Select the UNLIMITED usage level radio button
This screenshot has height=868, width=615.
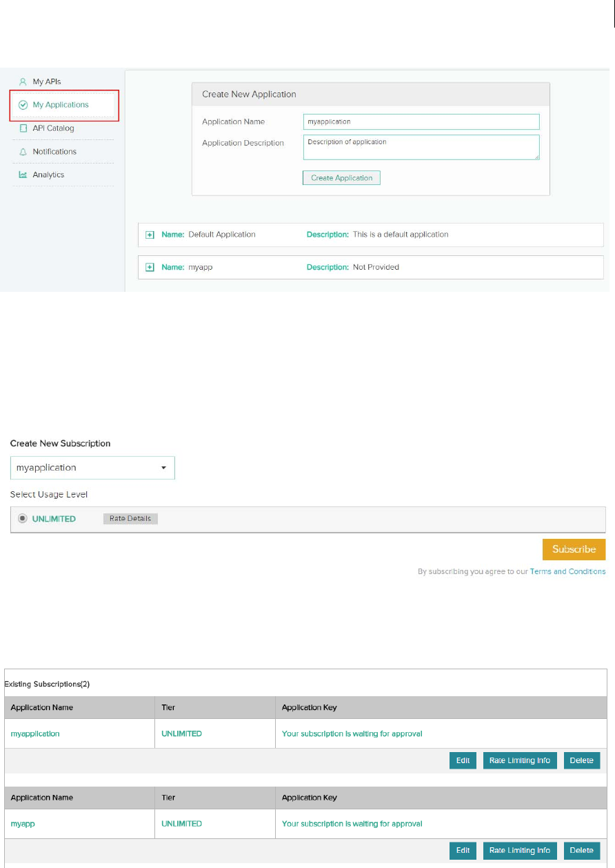point(23,519)
